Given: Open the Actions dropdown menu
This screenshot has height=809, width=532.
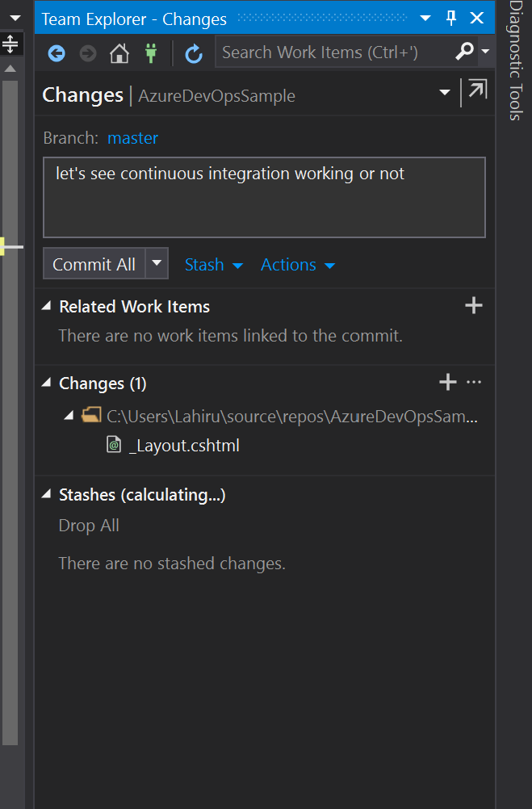Looking at the screenshot, I should (298, 265).
